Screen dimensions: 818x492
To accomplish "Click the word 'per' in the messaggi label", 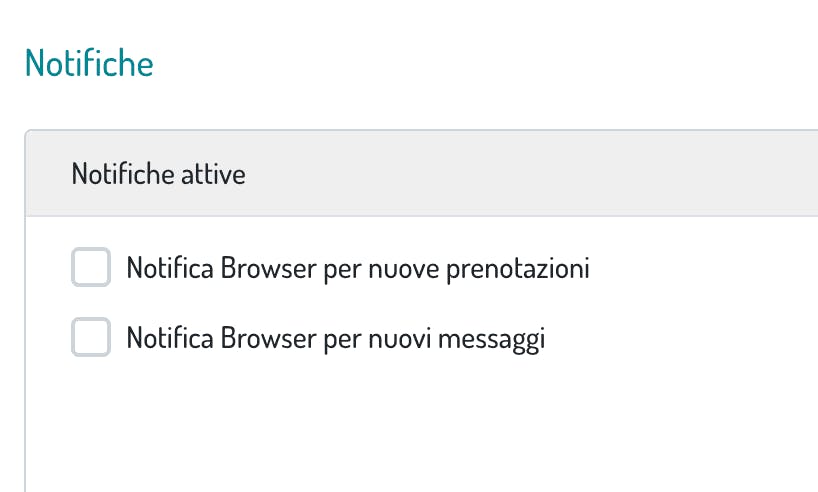I will click(342, 339).
